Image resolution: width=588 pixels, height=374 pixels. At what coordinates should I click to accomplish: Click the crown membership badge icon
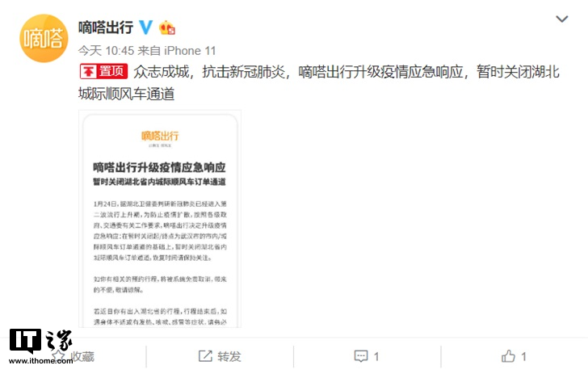167,27
